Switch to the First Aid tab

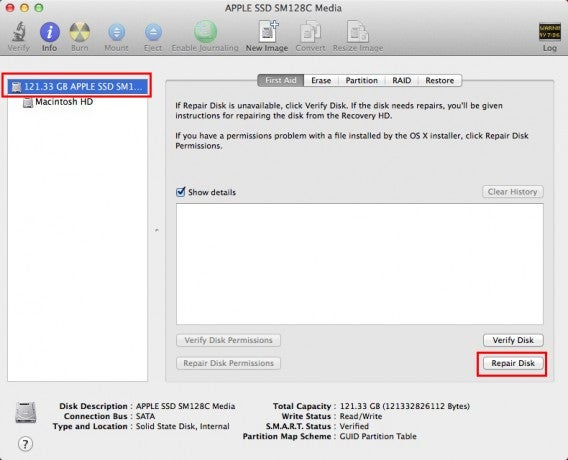tap(281, 80)
